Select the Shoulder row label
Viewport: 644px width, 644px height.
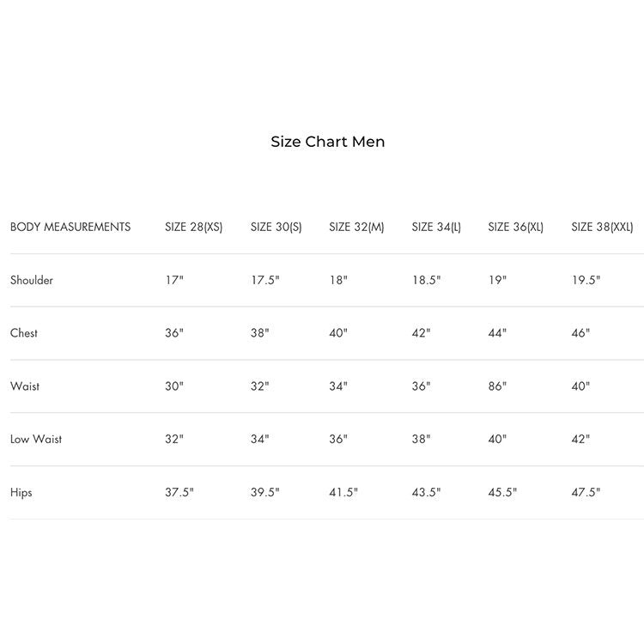pos(32,280)
